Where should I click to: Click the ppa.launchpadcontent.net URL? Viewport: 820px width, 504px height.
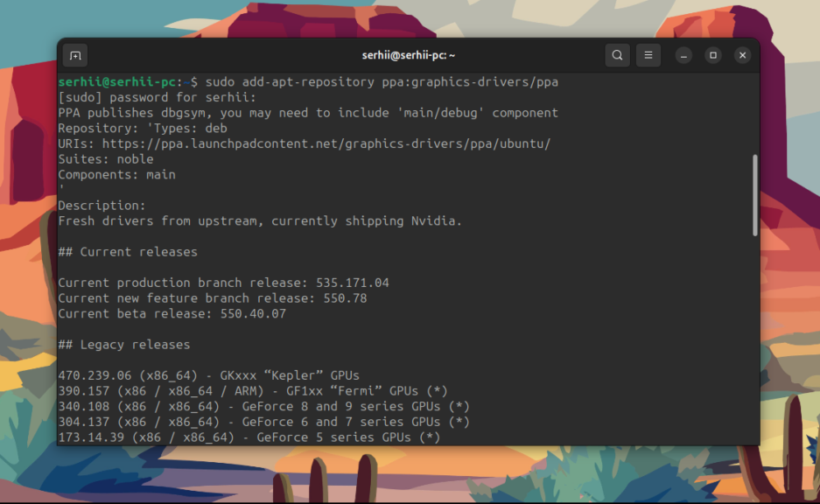[326, 143]
